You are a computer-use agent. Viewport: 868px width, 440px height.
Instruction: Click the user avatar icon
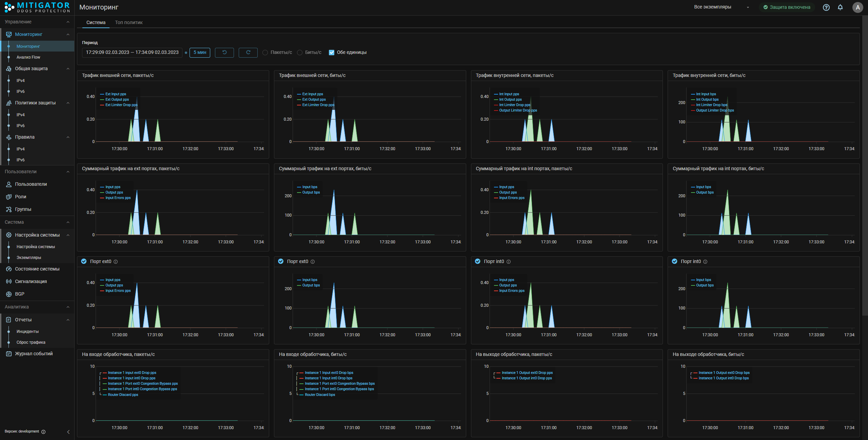857,7
